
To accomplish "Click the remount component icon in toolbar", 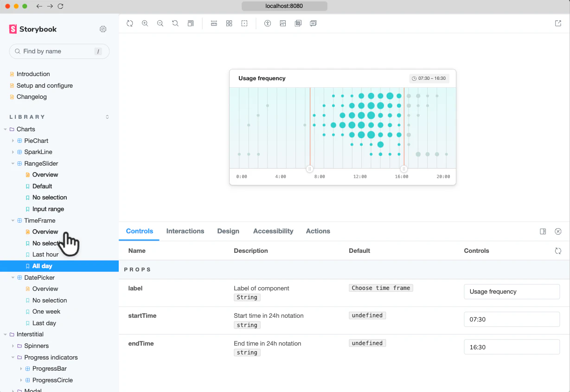I will pyautogui.click(x=130, y=23).
